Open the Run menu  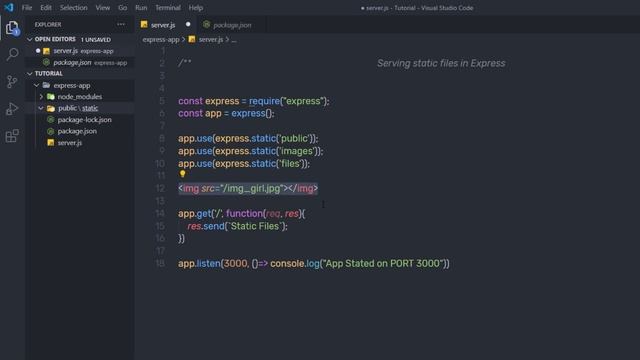tap(141, 8)
